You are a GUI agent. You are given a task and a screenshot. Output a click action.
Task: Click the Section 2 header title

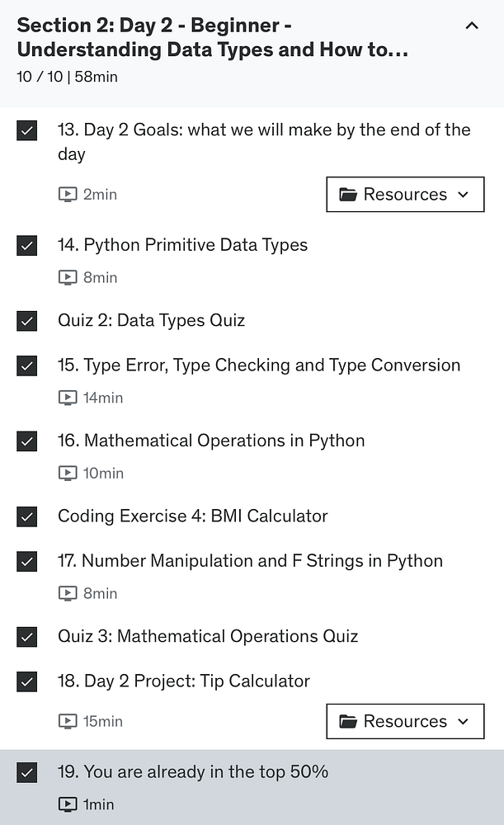tap(213, 37)
